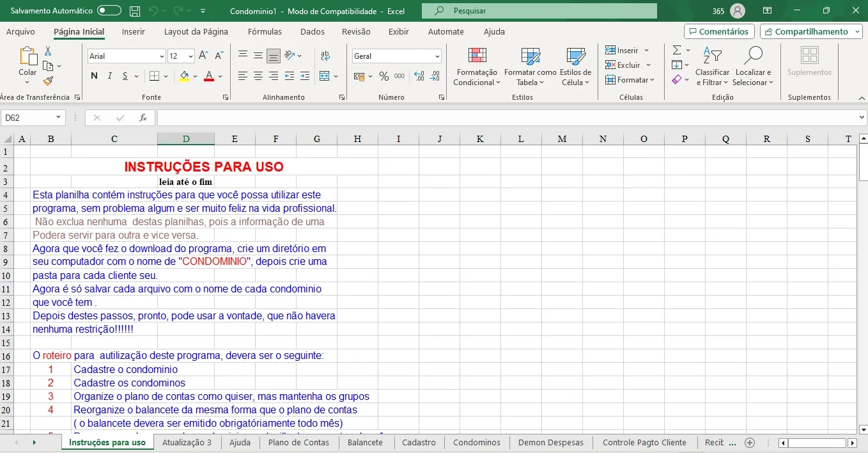The image size is (868, 453).
Task: Open the Fórmulas ribbon tab
Action: [x=265, y=31]
